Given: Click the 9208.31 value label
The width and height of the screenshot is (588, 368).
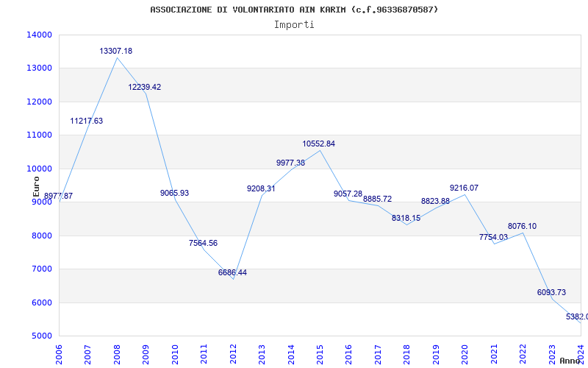Looking at the screenshot, I should (x=261, y=188).
